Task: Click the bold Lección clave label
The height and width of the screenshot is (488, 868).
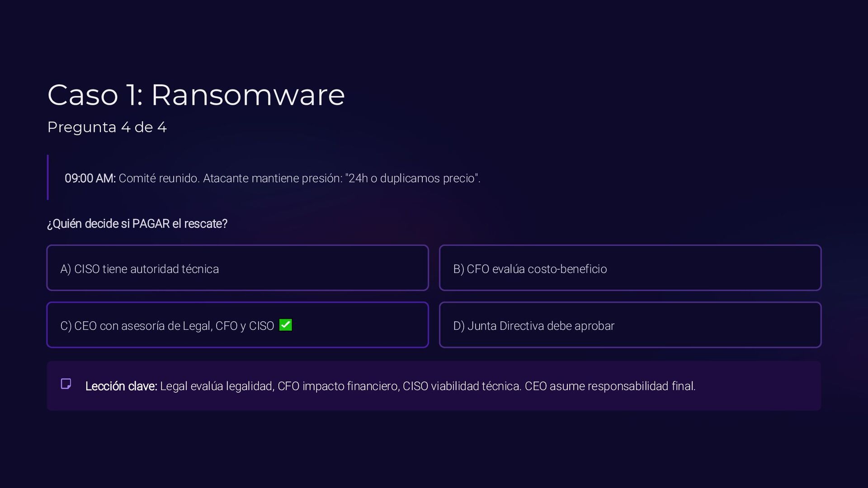Action: [121, 386]
